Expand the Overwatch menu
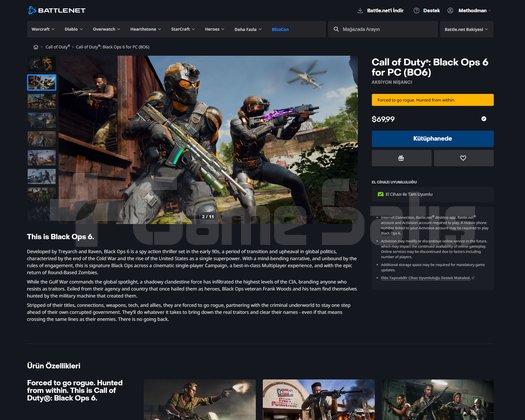Screen dimensions: 525x420 (106, 29)
